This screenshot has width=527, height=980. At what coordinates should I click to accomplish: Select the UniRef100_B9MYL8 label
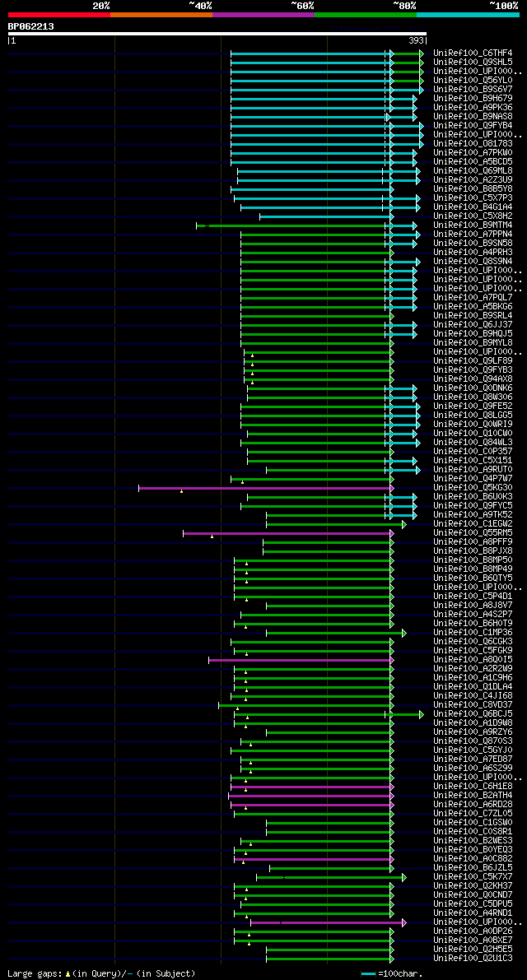473,343
